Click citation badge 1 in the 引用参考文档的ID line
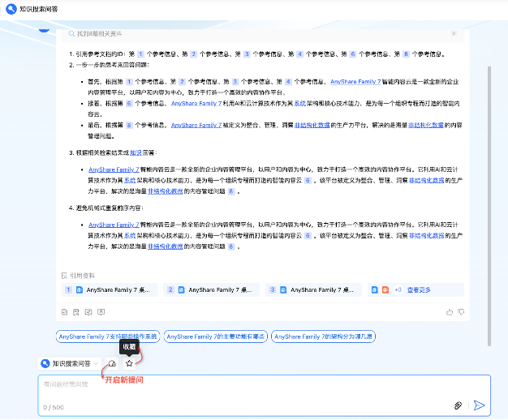This screenshot has width=508, height=420. tap(140, 54)
